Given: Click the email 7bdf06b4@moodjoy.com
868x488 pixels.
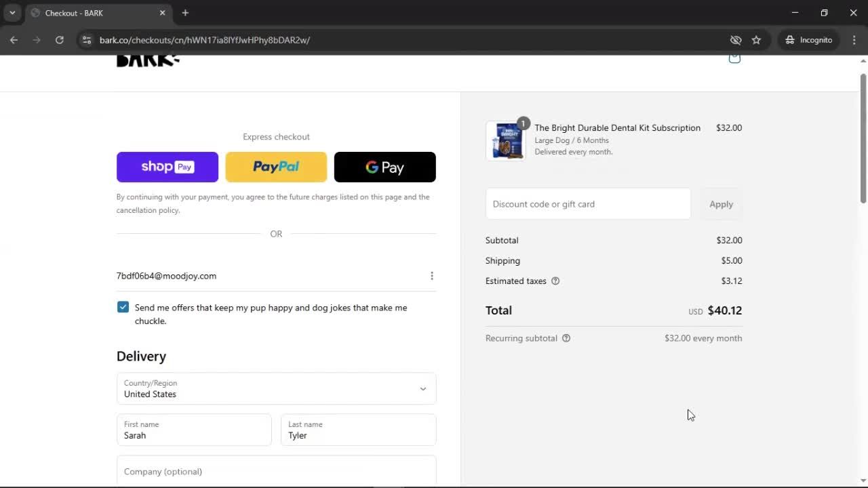Looking at the screenshot, I should coord(166,276).
